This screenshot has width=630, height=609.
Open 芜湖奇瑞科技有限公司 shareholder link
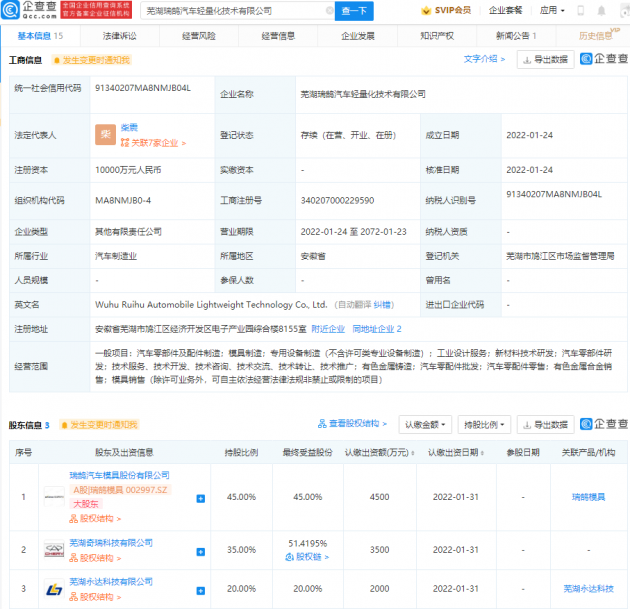click(111, 543)
